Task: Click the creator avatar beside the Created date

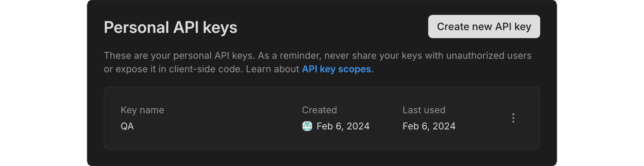Action: tap(307, 126)
